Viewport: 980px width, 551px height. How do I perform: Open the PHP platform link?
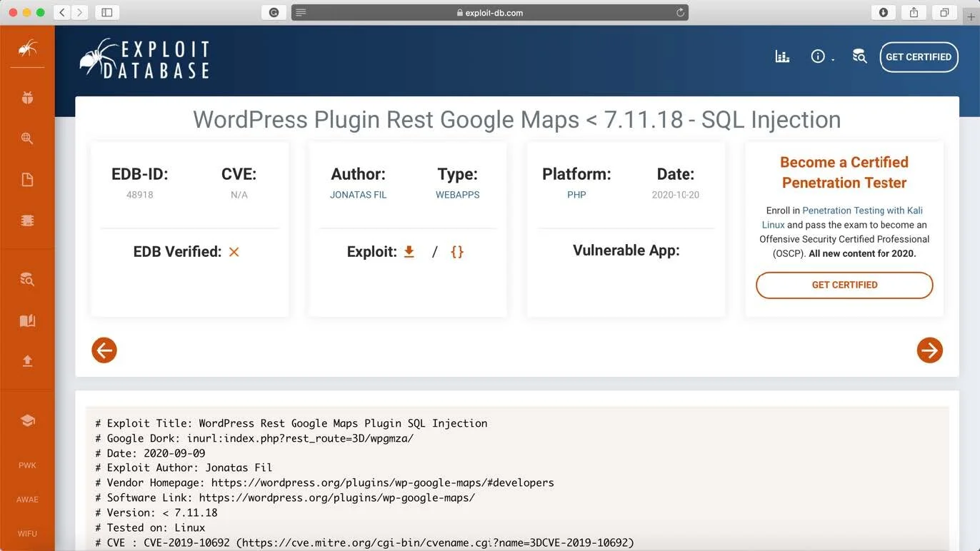(x=576, y=195)
